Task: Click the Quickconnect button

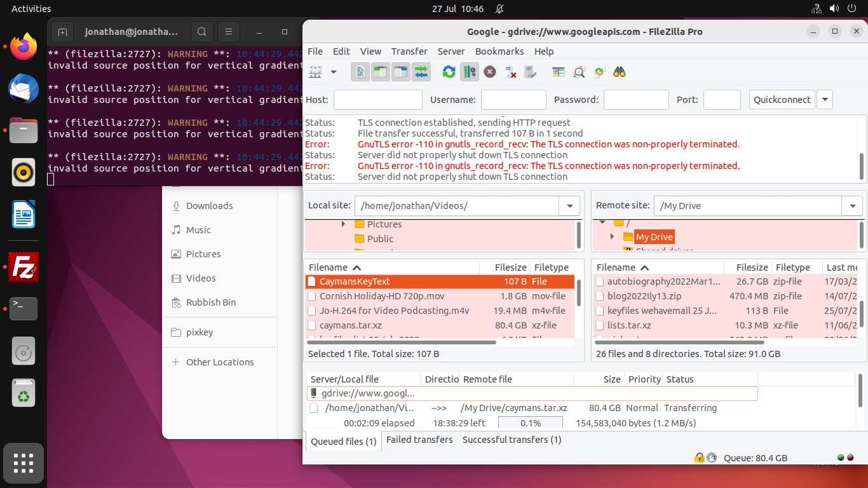Action: coord(782,100)
